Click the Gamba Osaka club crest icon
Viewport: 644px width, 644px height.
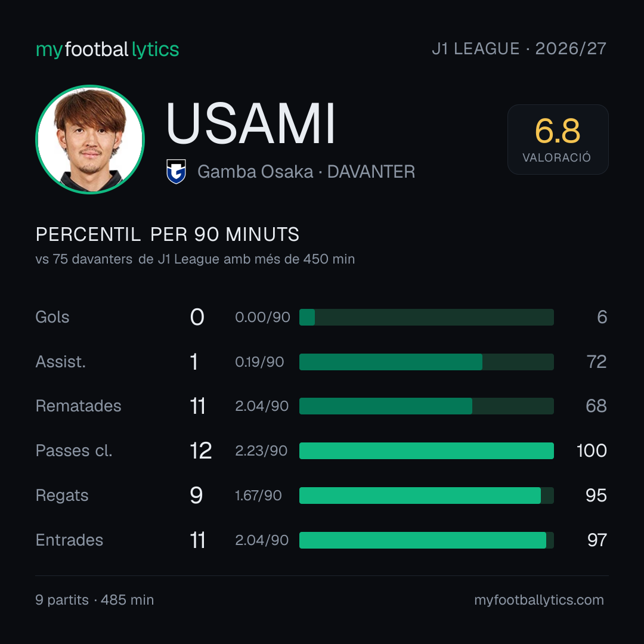[x=176, y=171]
